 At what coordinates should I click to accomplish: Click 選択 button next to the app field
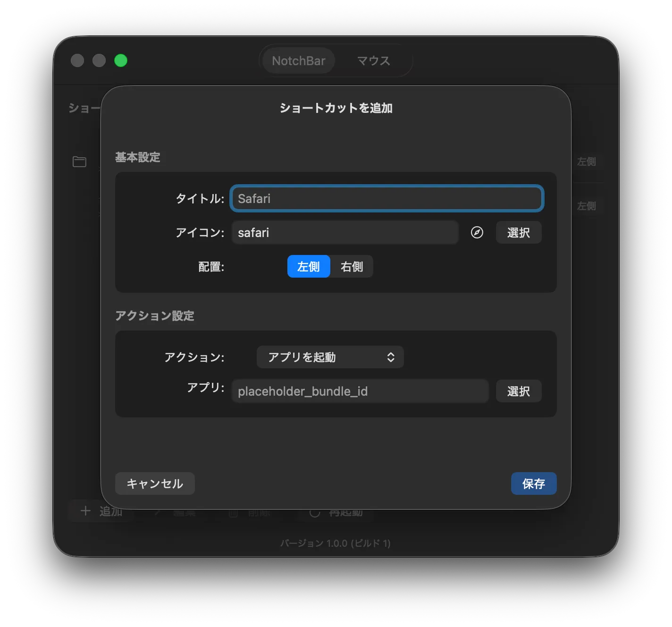(518, 391)
